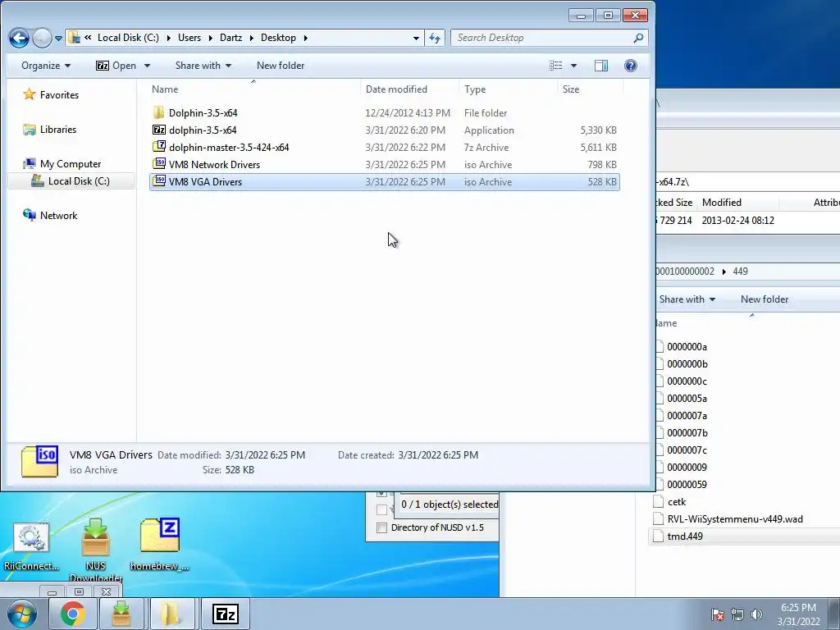Toggle the preview pane icon
This screenshot has width=840, height=630.
601,66
